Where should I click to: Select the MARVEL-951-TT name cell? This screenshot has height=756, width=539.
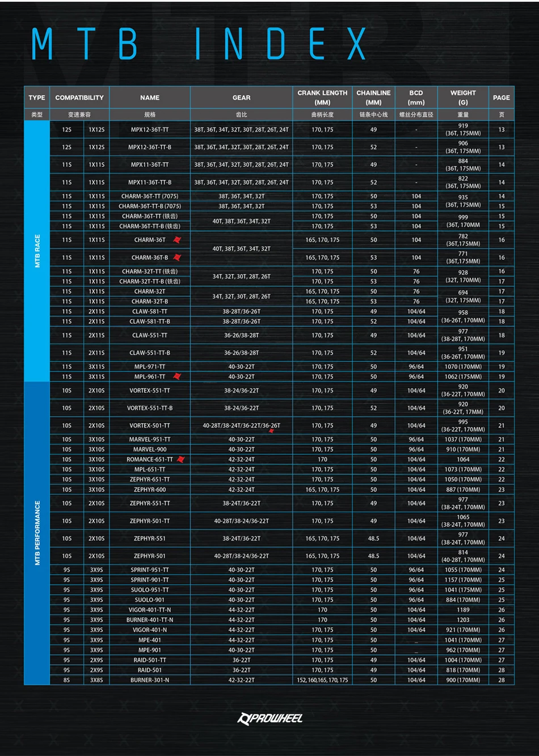tap(150, 440)
